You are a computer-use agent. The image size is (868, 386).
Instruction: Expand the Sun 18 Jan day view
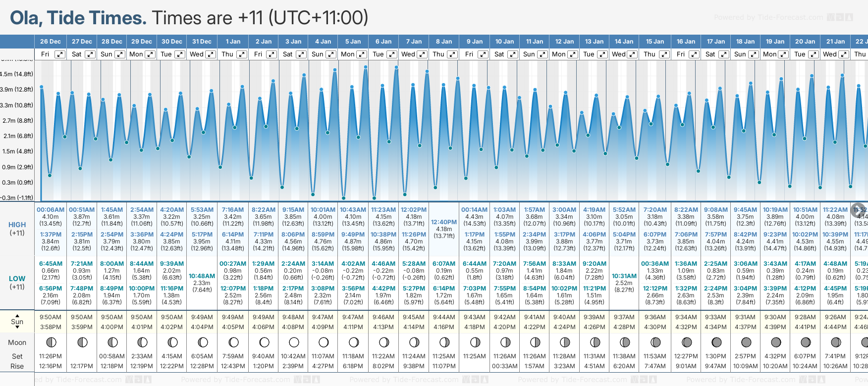753,54
